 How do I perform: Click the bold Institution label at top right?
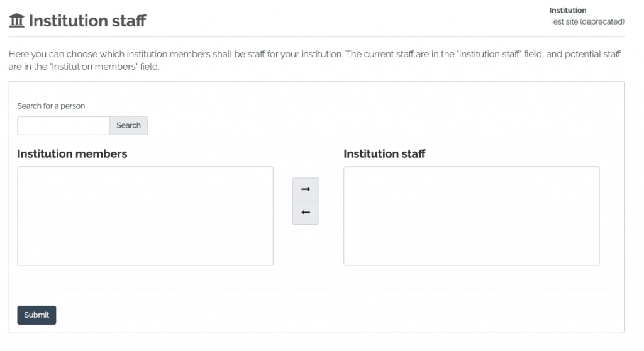[567, 11]
